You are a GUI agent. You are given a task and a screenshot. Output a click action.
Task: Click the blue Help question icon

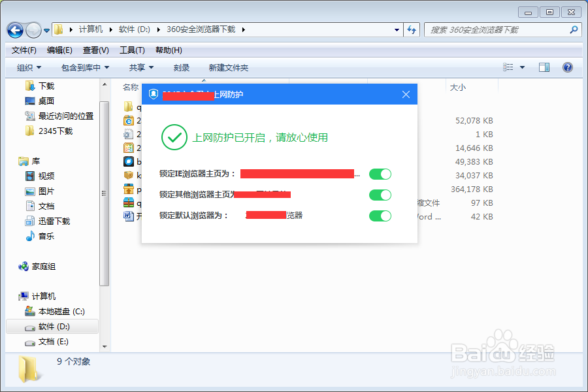coord(568,67)
